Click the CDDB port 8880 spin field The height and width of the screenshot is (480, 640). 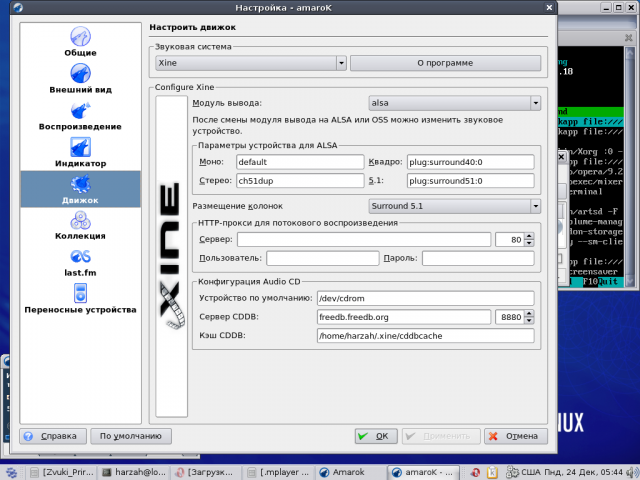point(510,317)
